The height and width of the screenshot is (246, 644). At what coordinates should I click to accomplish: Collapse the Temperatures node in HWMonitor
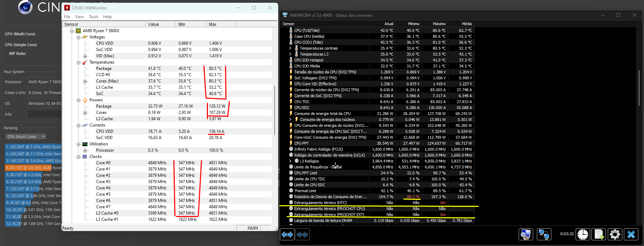78,62
